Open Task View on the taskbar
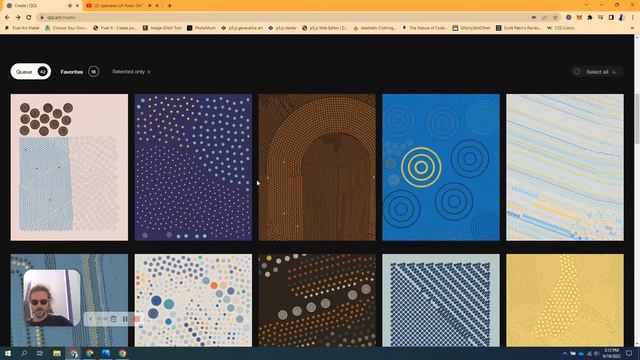Screen dimensions: 640x360 point(40,353)
